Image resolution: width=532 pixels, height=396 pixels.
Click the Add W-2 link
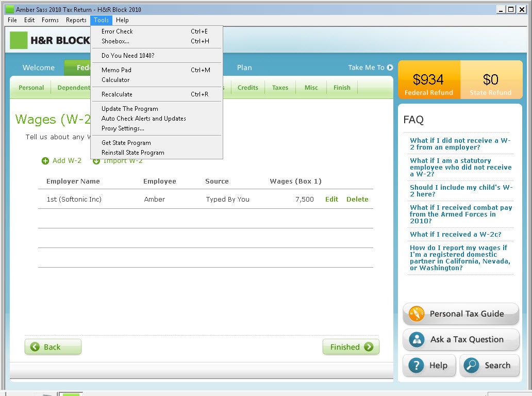click(67, 160)
